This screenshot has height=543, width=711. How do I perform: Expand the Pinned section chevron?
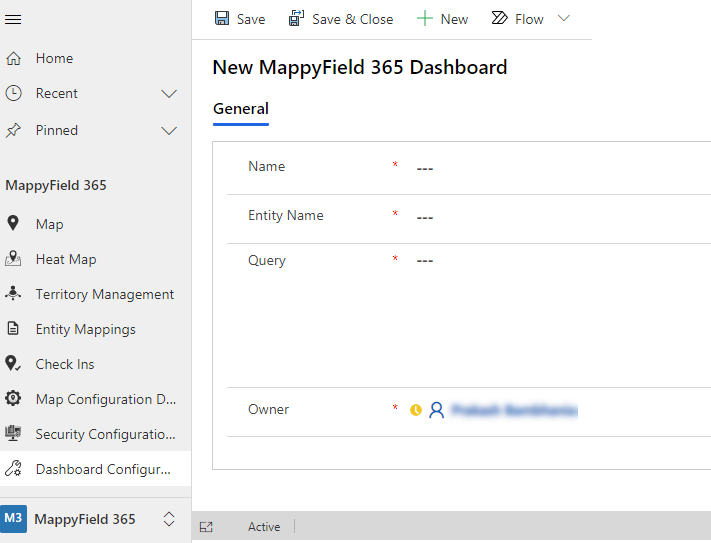point(169,131)
